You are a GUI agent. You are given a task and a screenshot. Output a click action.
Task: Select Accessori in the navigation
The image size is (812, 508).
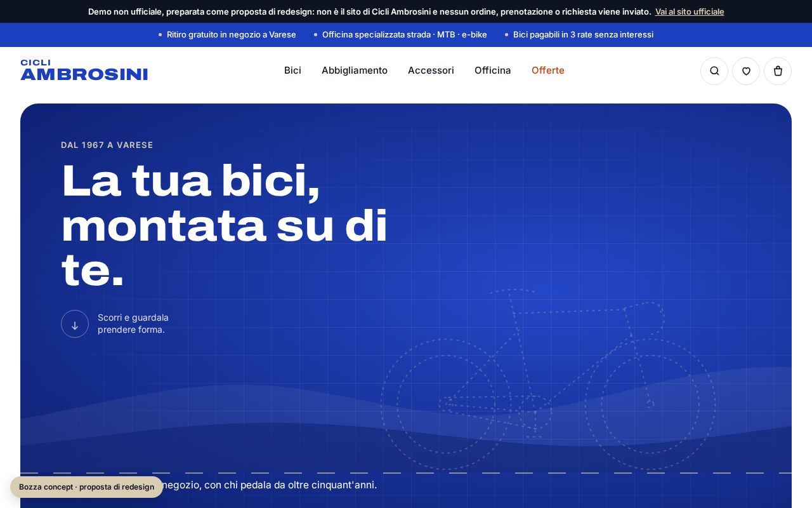(x=431, y=70)
